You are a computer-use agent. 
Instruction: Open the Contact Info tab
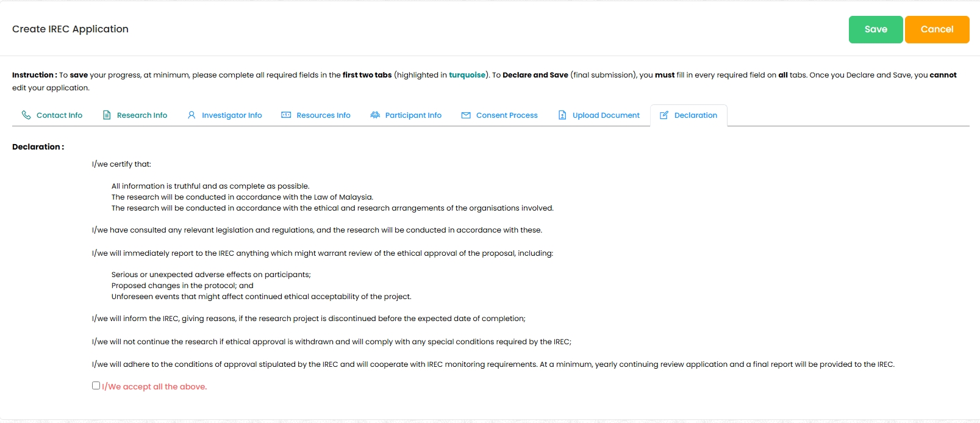(x=52, y=115)
